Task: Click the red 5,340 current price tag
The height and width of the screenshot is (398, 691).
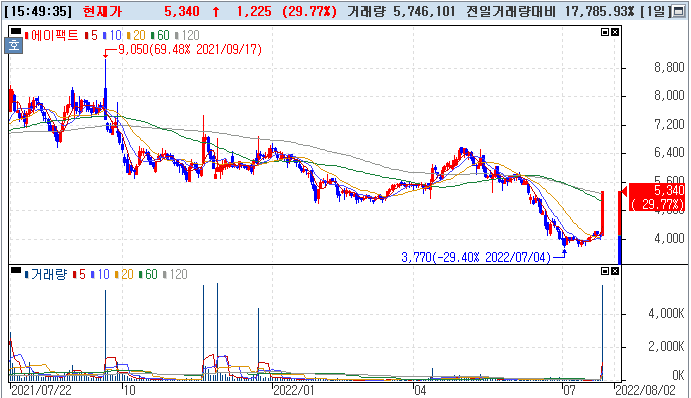Action: point(657,197)
